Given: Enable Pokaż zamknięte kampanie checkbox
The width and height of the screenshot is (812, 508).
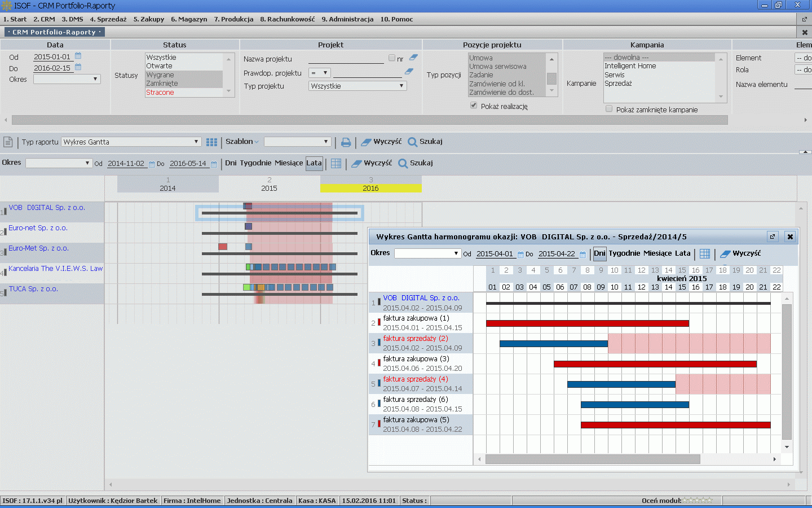Looking at the screenshot, I should click(x=609, y=109).
